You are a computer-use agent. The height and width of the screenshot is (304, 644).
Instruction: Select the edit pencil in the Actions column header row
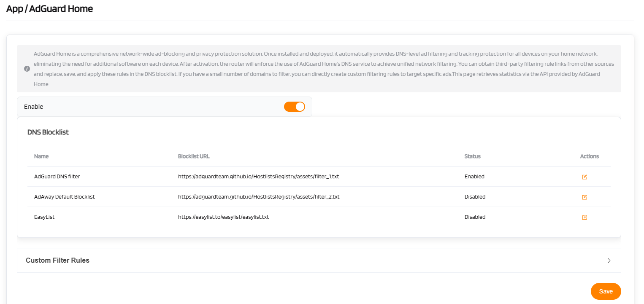point(584,177)
